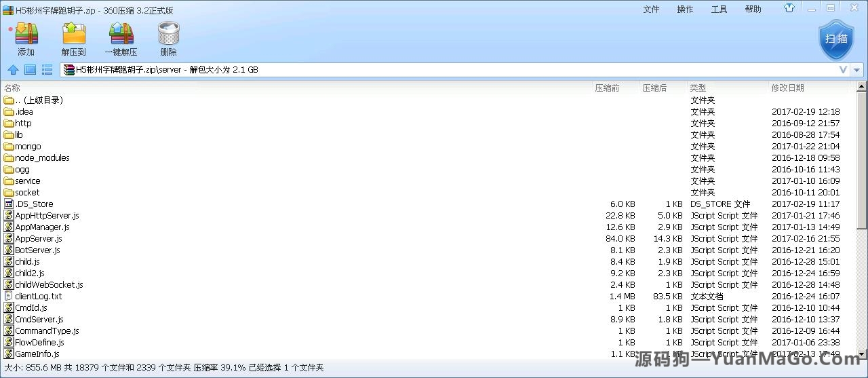Viewport: 868px width, 378px height.
Task: Click the FlowDefine.js script icon
Action: coord(9,342)
